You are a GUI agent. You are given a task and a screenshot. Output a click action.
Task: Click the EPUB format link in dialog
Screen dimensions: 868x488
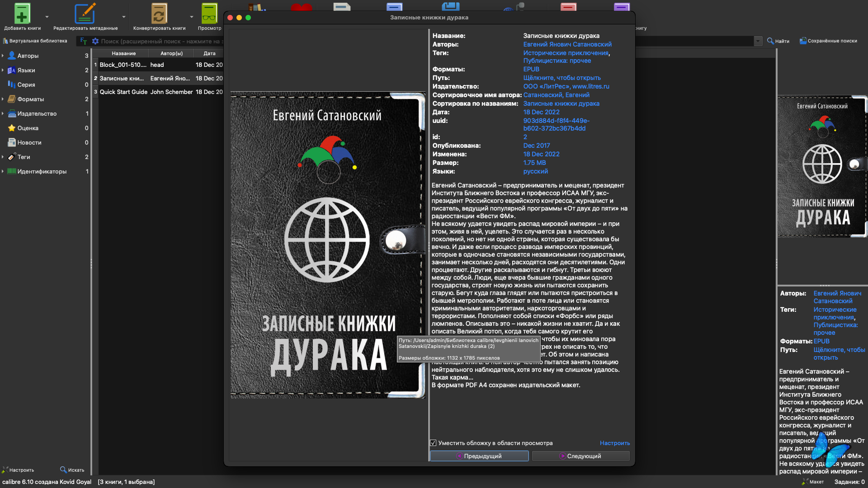531,69
